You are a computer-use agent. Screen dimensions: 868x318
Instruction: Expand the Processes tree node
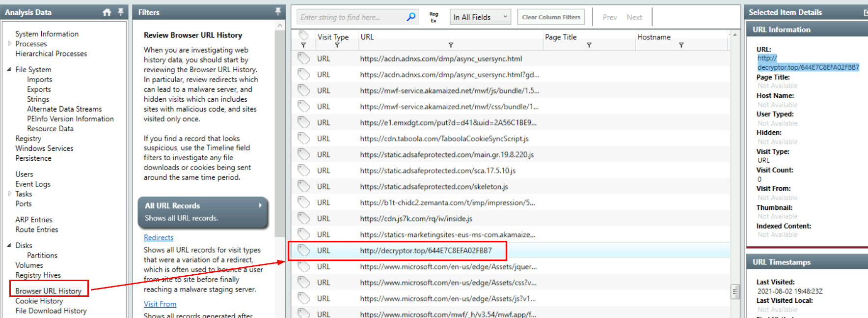click(10, 44)
